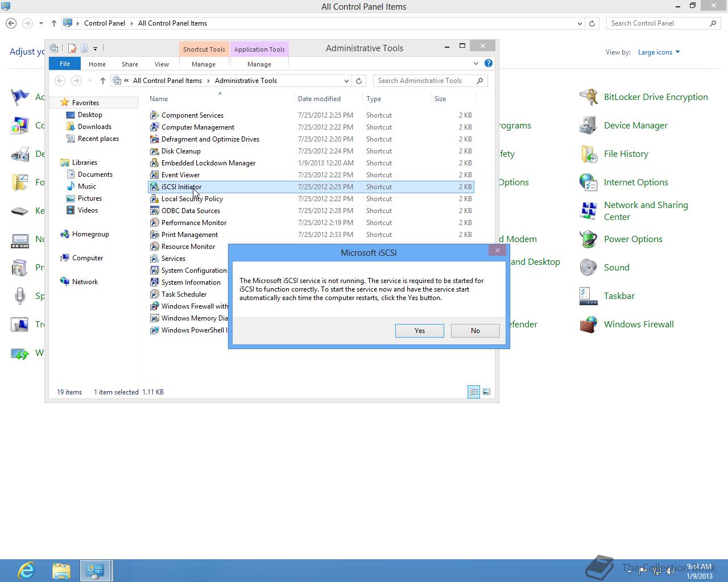Select Resource Monitor icon
The height and width of the screenshot is (582, 728).
coord(154,247)
